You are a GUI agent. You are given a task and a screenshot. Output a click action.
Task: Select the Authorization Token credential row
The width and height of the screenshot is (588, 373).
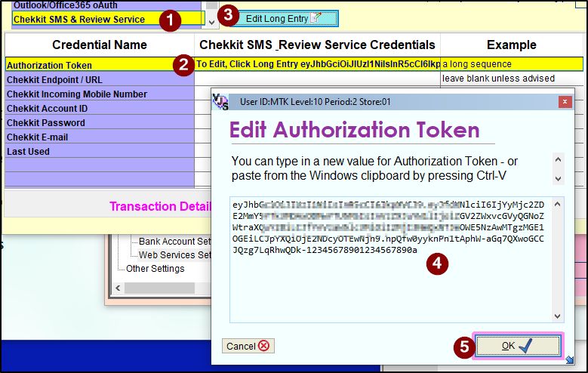point(100,65)
